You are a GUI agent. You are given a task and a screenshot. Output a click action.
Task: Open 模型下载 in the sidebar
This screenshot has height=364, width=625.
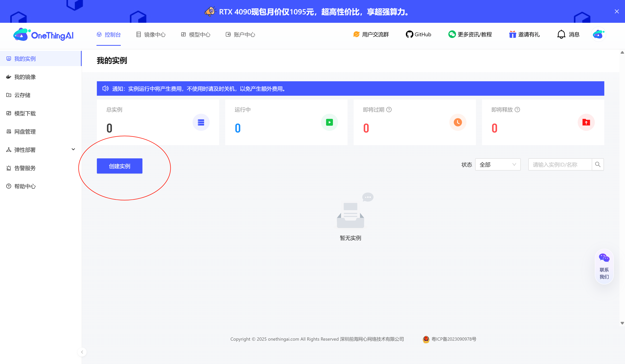(x=41, y=113)
